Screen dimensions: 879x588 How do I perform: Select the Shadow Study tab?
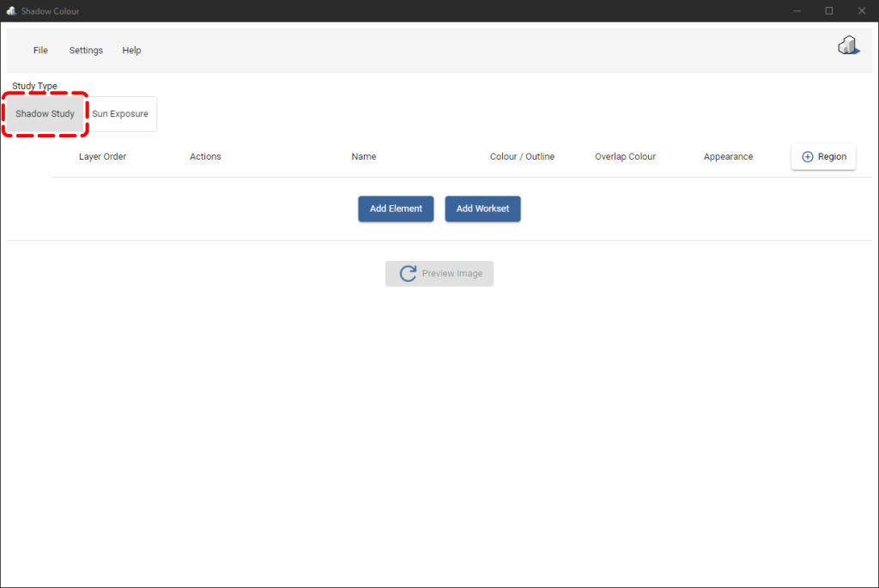point(45,113)
